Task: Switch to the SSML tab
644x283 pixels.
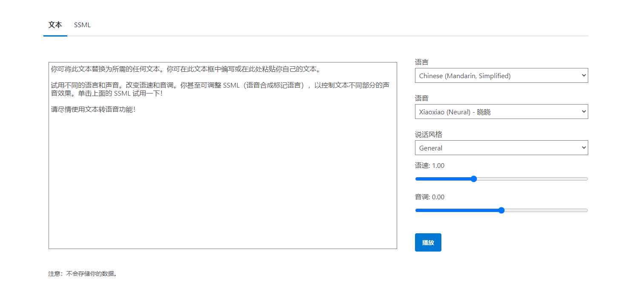Action: pyautogui.click(x=82, y=25)
